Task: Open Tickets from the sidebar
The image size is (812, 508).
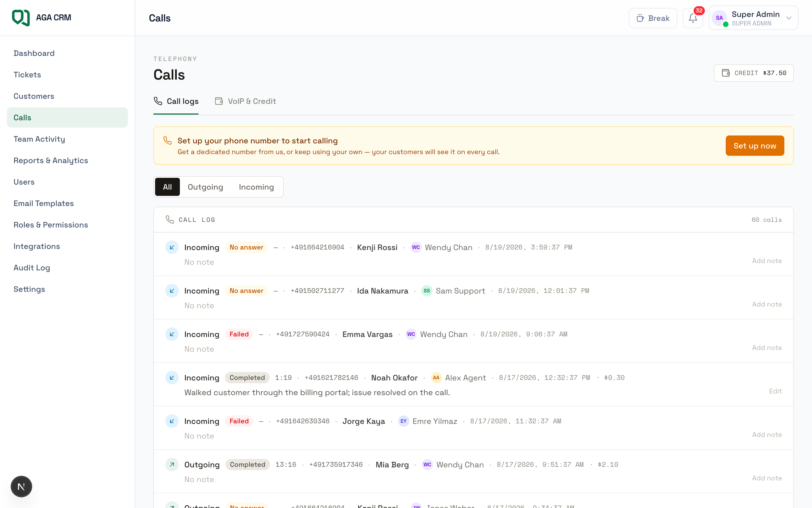Action: click(67, 75)
